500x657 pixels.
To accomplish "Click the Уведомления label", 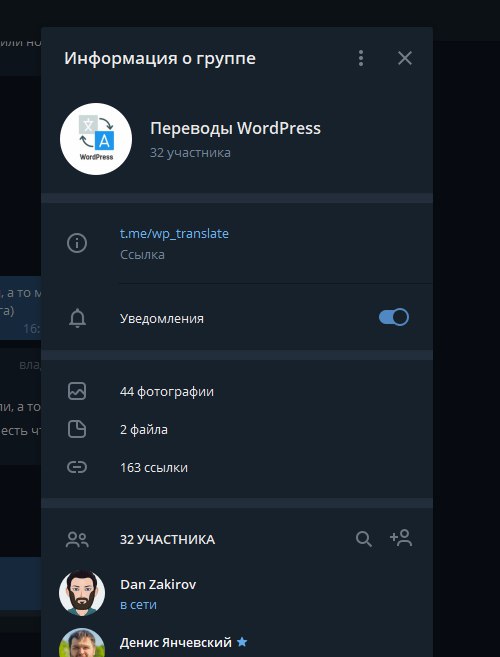I will point(162,318).
